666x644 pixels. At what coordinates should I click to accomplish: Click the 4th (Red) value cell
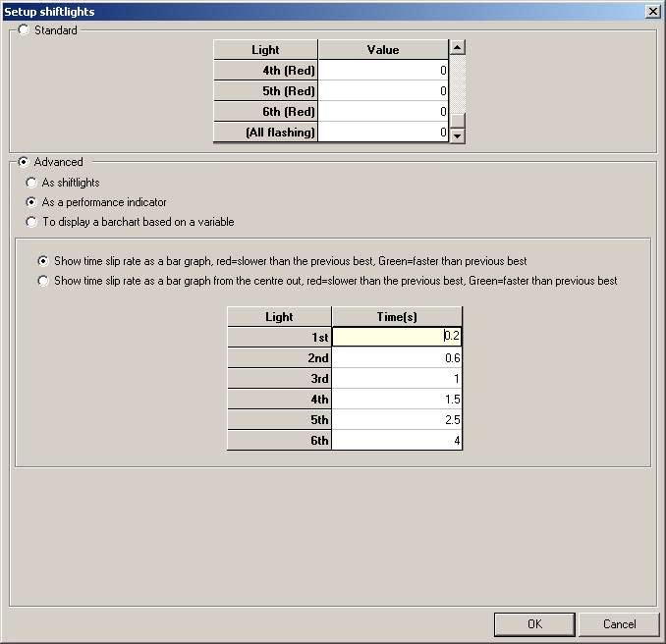[383, 71]
